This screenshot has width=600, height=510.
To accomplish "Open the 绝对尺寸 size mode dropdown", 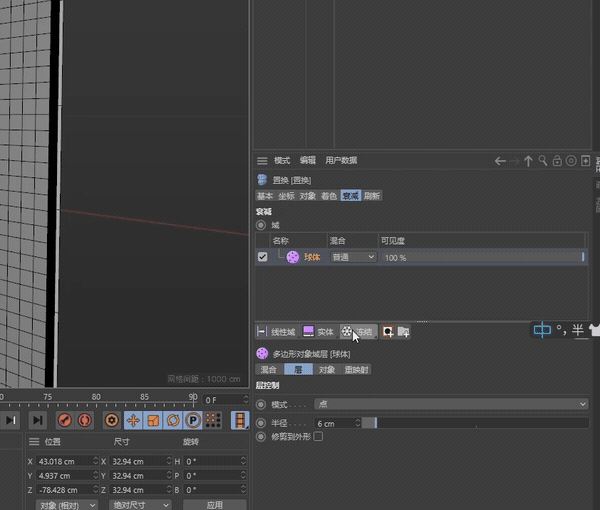I will coord(140,505).
